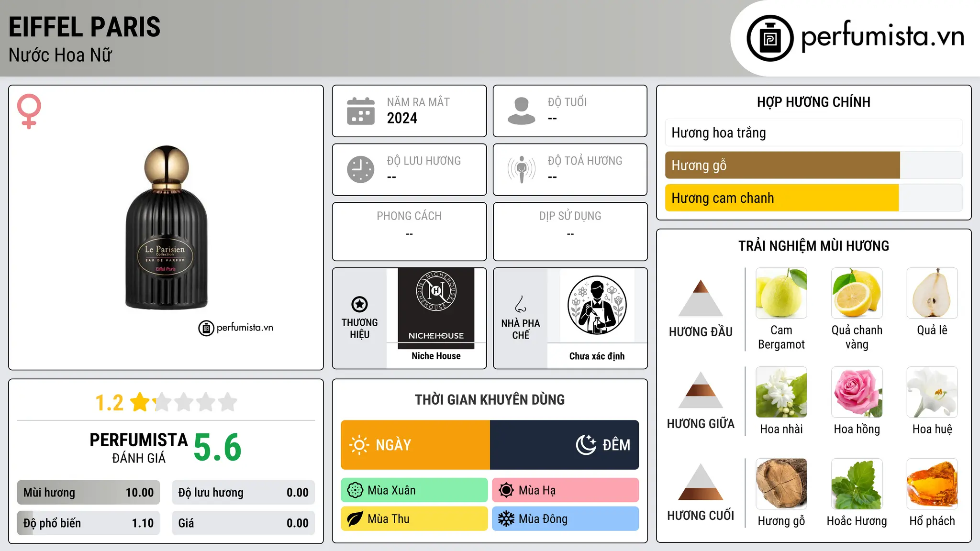
Task: Click the 1.2 user rating number
Action: [x=109, y=403]
